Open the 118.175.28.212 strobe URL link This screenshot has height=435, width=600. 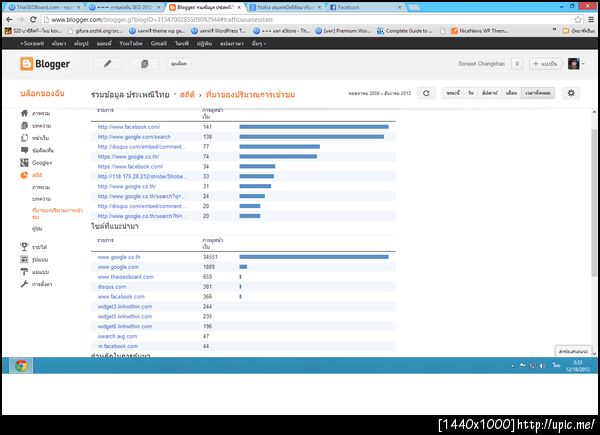coord(143,176)
